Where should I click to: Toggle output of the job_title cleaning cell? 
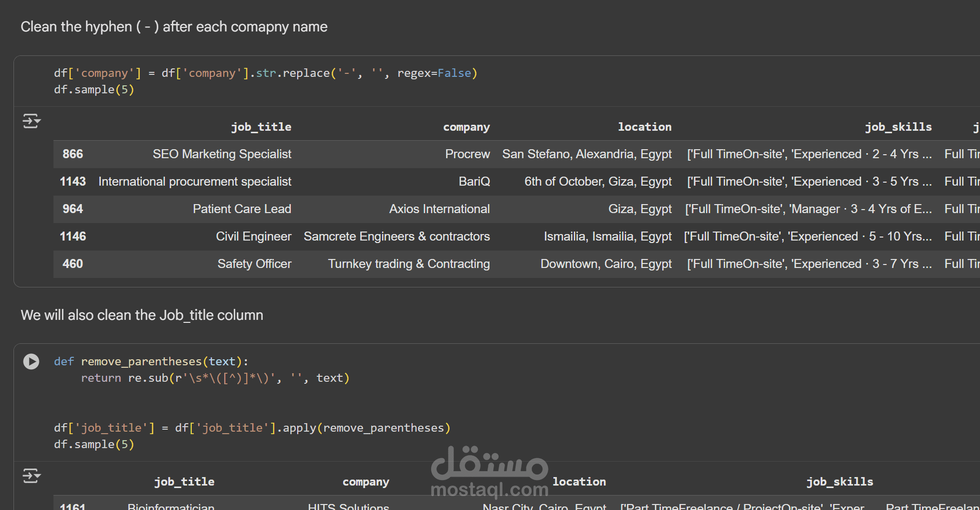pos(31,476)
